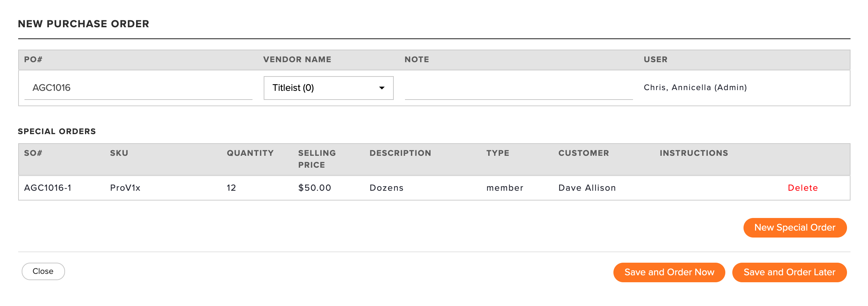Choose Save and Order Now
This screenshot has width=868, height=306.
click(669, 272)
